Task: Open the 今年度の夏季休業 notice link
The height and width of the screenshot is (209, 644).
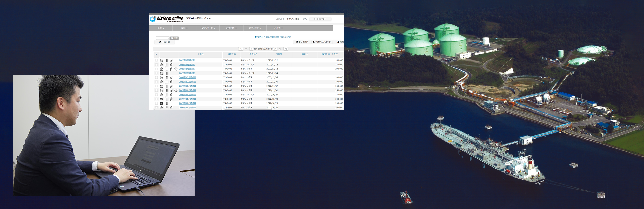Action: pos(272,37)
